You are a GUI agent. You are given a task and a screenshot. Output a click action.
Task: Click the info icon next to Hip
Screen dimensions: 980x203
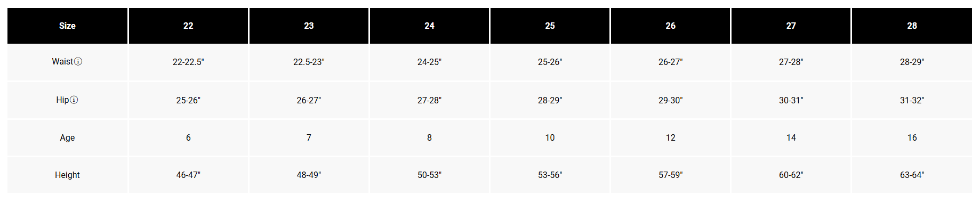coord(74,100)
